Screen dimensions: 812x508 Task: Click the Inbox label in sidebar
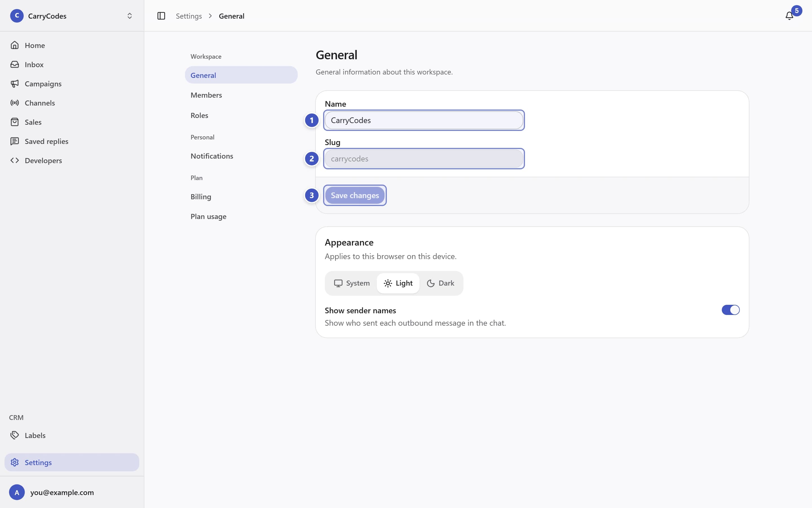[34, 64]
